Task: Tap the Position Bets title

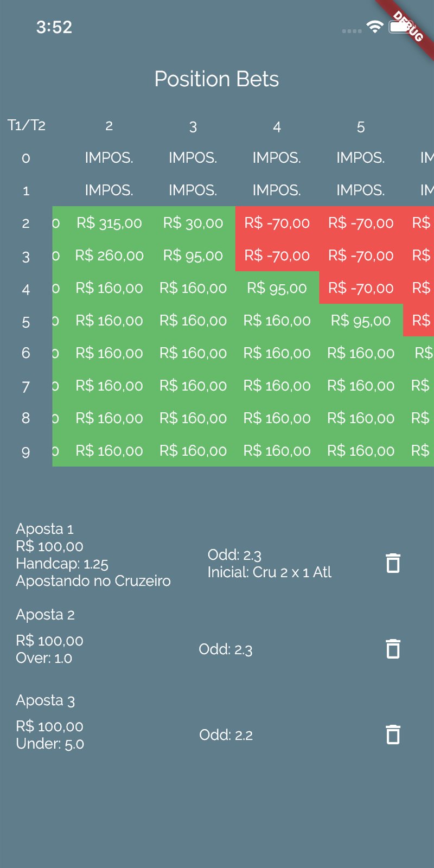Action: coord(216,79)
